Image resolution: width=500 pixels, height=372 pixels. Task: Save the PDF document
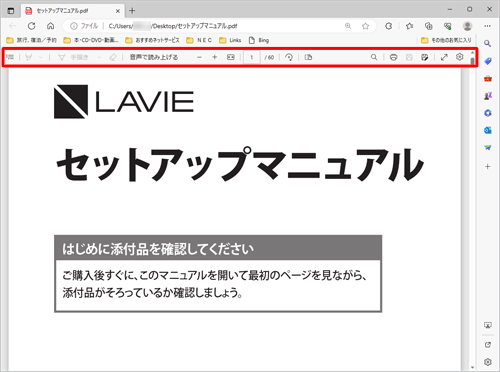click(409, 57)
